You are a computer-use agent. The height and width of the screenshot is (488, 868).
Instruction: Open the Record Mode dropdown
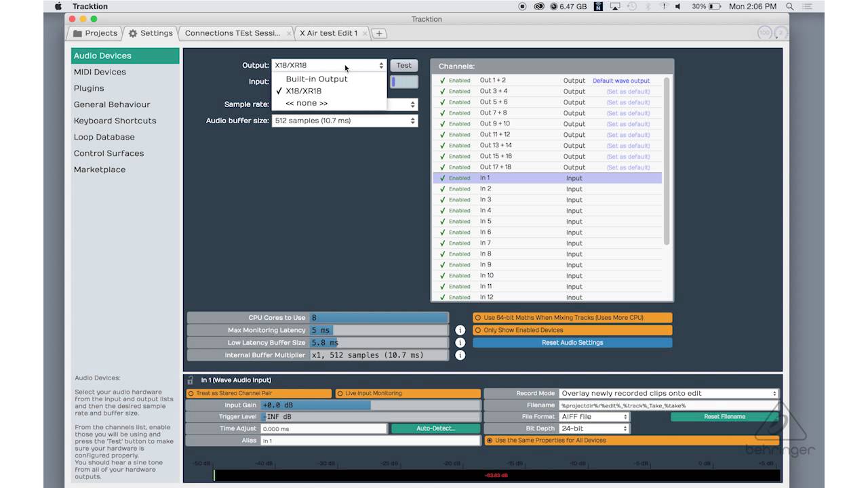[x=669, y=393]
